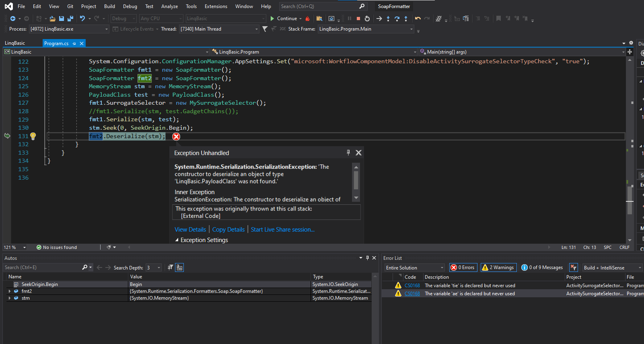Click the Autos Search input field
The height and width of the screenshot is (344, 644).
click(42, 267)
